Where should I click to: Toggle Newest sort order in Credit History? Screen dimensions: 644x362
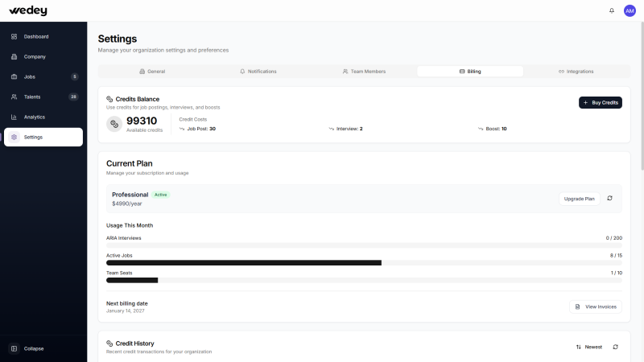click(x=589, y=347)
